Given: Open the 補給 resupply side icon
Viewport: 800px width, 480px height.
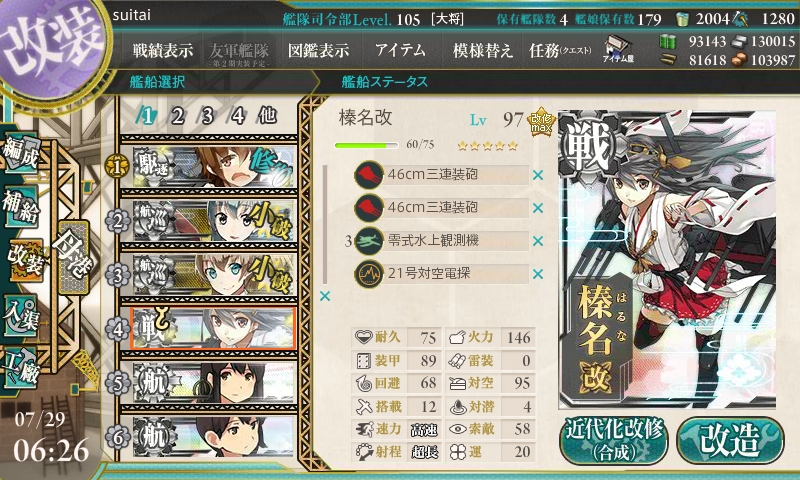Looking at the screenshot, I should [x=21, y=206].
